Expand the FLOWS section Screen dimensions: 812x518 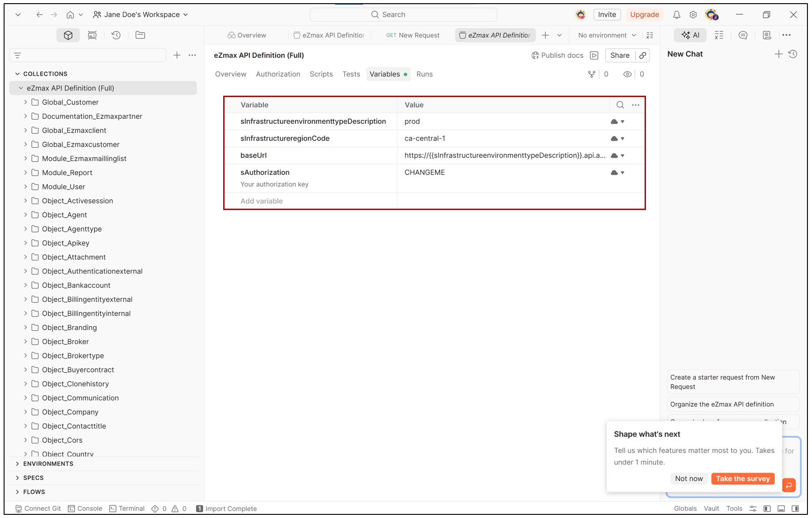17,492
